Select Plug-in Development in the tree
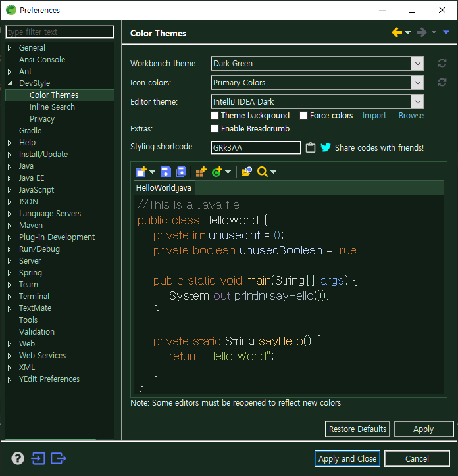Viewport: 458px width, 476px height. pyautogui.click(x=57, y=237)
